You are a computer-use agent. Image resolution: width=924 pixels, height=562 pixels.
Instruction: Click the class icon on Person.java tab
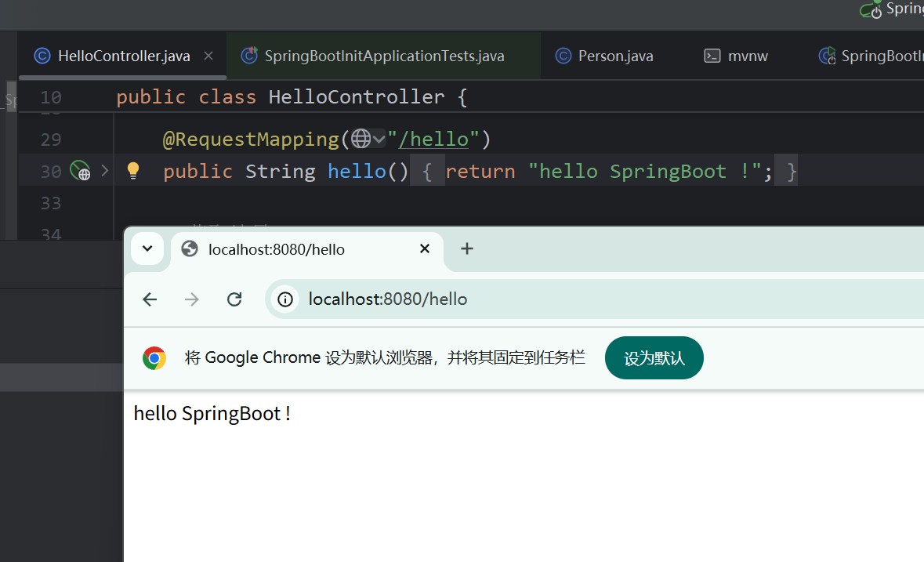563,56
